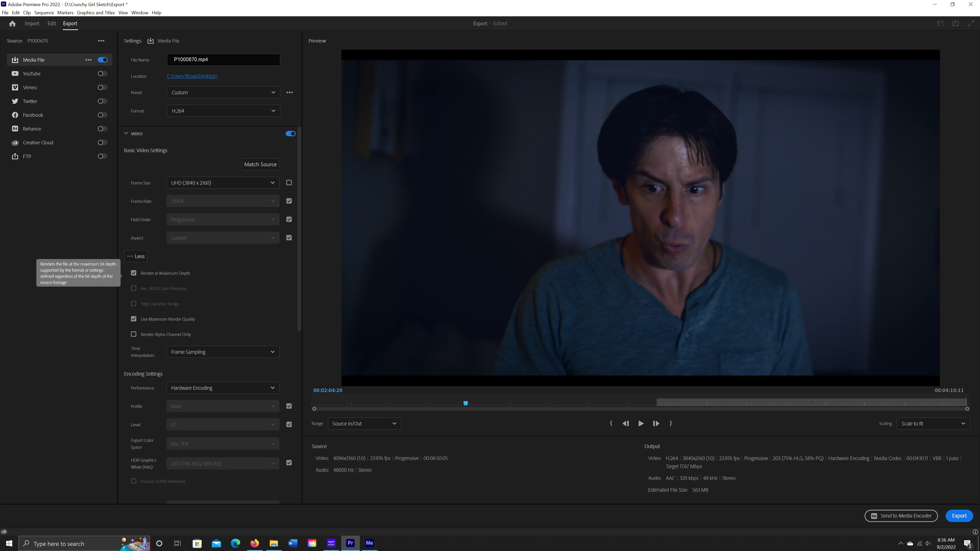Click the Home icon in the workspace bar

pyautogui.click(x=12, y=23)
